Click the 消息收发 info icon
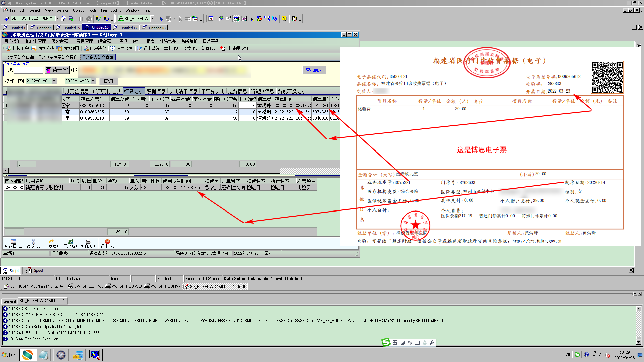644x362 pixels. tap(113, 48)
